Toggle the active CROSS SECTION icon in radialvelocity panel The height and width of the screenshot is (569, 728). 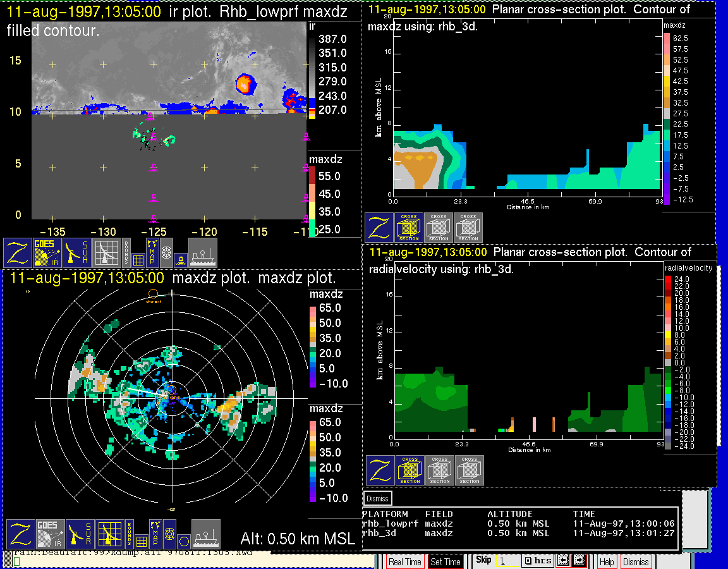[x=410, y=470]
